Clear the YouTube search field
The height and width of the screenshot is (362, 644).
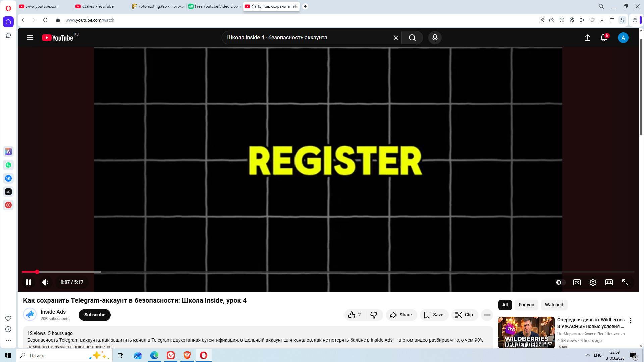tap(396, 38)
